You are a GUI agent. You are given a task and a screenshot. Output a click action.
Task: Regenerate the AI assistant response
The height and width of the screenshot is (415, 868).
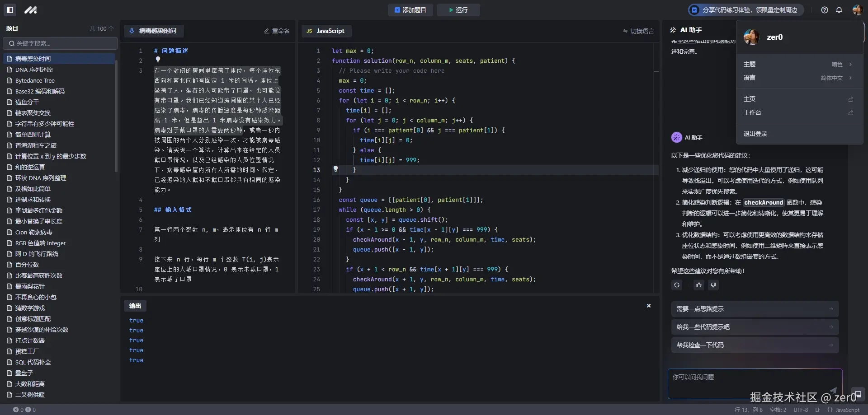click(676, 285)
